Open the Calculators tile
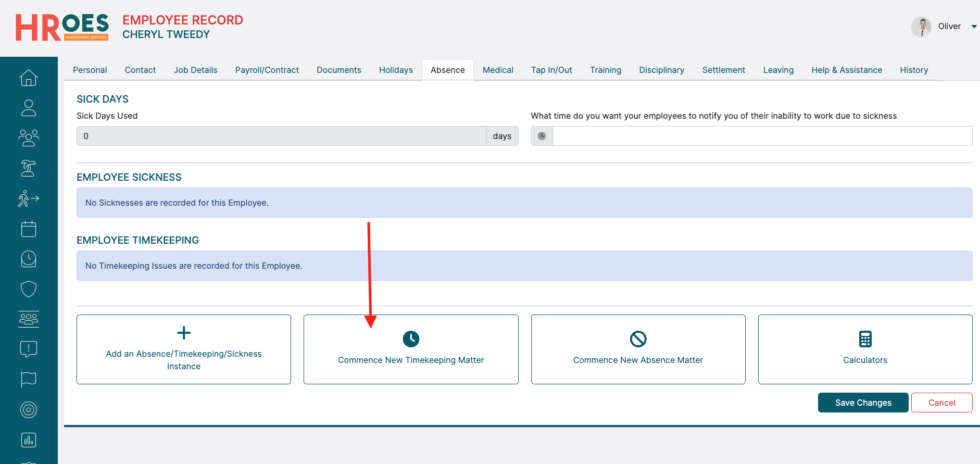 (x=865, y=349)
